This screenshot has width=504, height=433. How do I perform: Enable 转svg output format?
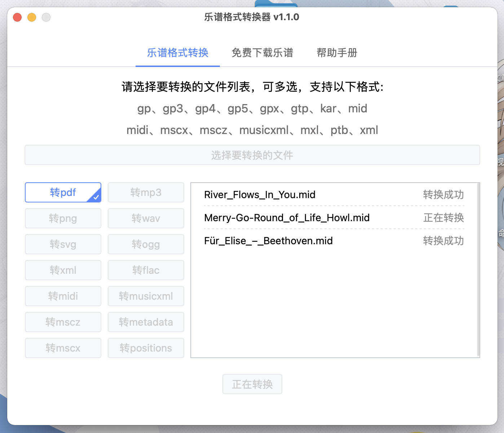click(x=63, y=244)
